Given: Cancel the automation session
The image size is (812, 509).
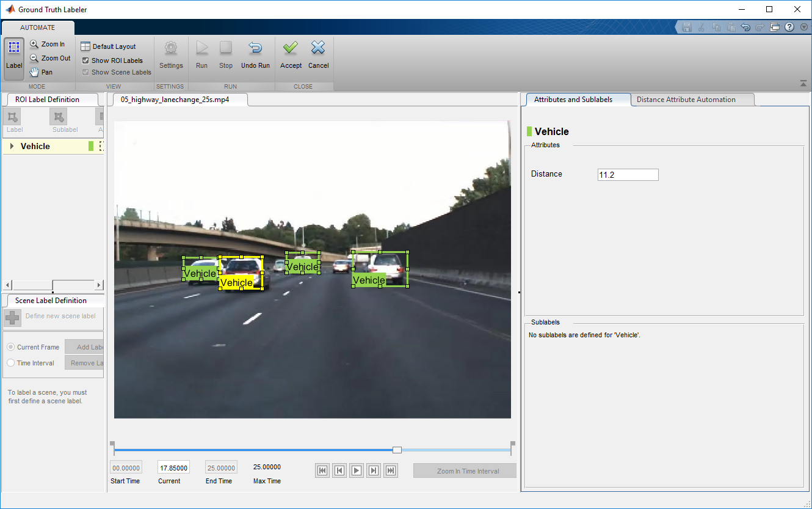Looking at the screenshot, I should (318, 55).
